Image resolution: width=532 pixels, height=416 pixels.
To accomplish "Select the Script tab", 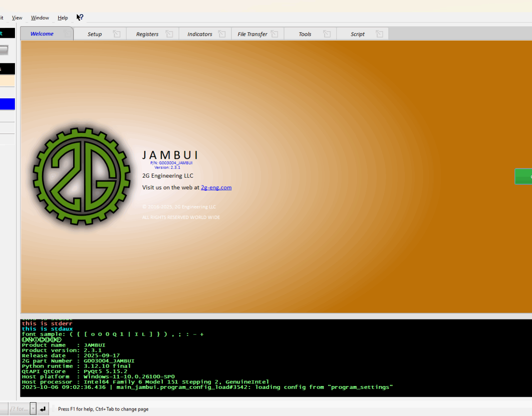I will coord(357,34).
